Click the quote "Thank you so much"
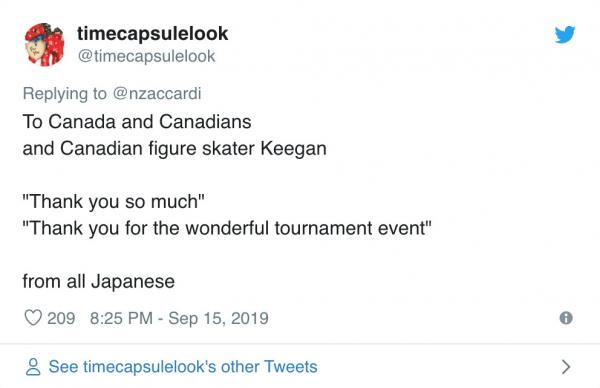 pyautogui.click(x=113, y=202)
